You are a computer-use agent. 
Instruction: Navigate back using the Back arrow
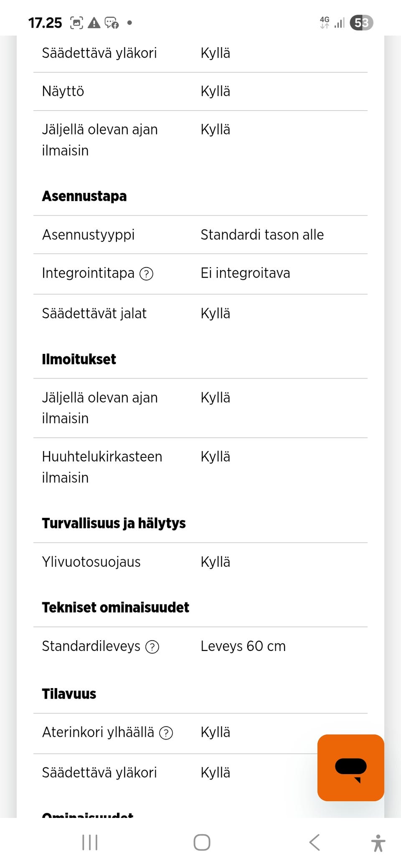pos(315,842)
